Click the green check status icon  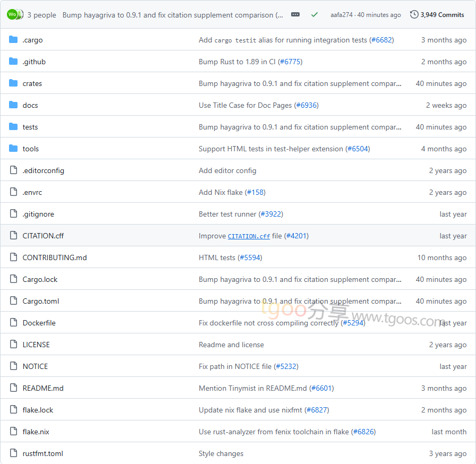coord(314,15)
